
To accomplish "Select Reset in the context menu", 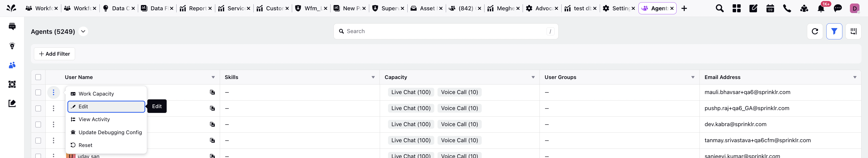I will 85,145.
